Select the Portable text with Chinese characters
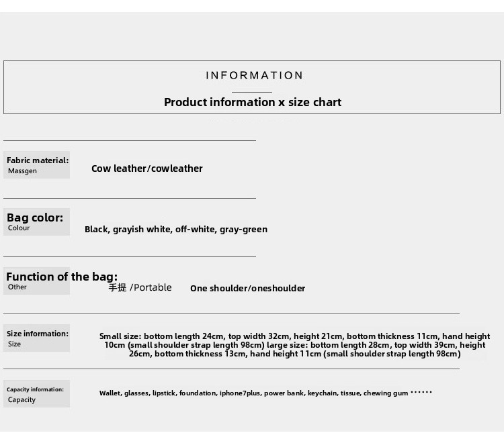The height and width of the screenshot is (435, 504). click(140, 287)
